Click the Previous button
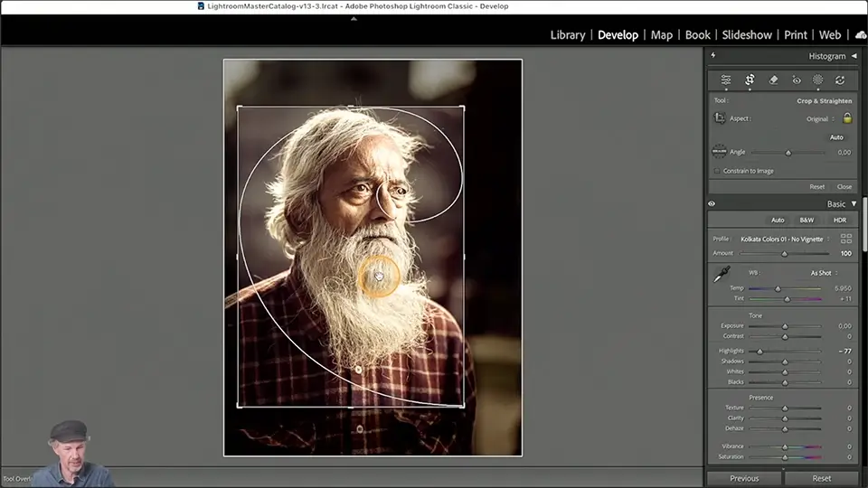 click(744, 478)
